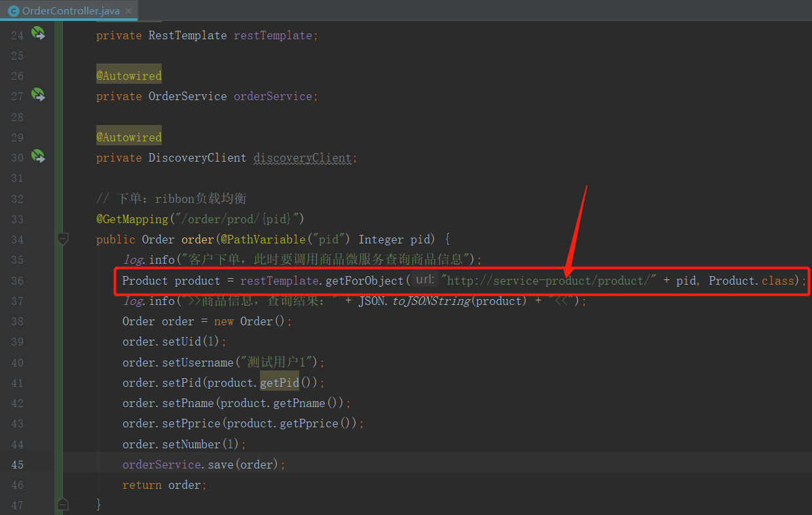Click line number 45 in the gutter
This screenshot has height=515, width=812.
(18, 465)
